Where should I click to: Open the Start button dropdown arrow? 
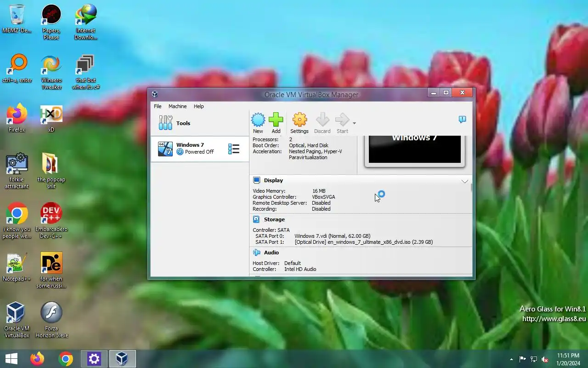[x=354, y=123]
